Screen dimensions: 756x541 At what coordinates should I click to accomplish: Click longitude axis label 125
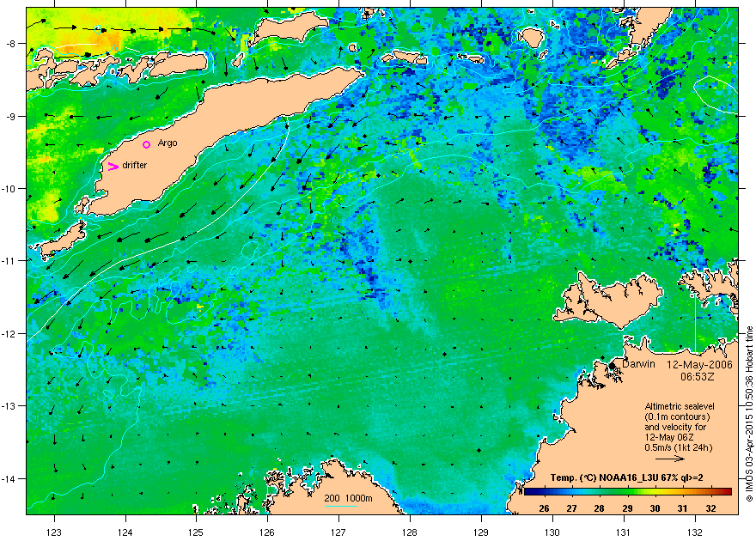coord(196,532)
